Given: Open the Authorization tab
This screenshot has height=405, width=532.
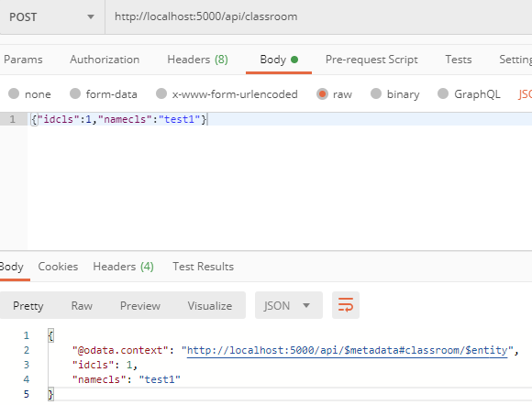Looking at the screenshot, I should point(105,60).
